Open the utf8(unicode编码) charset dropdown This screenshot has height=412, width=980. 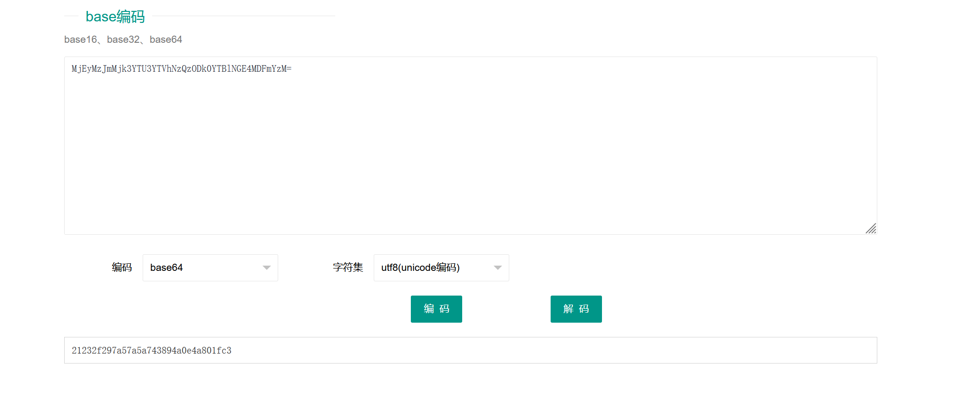pyautogui.click(x=441, y=268)
